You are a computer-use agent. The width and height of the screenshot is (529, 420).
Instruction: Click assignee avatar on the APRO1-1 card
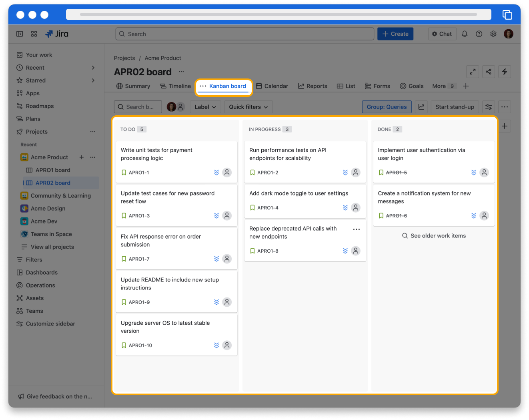[227, 173]
